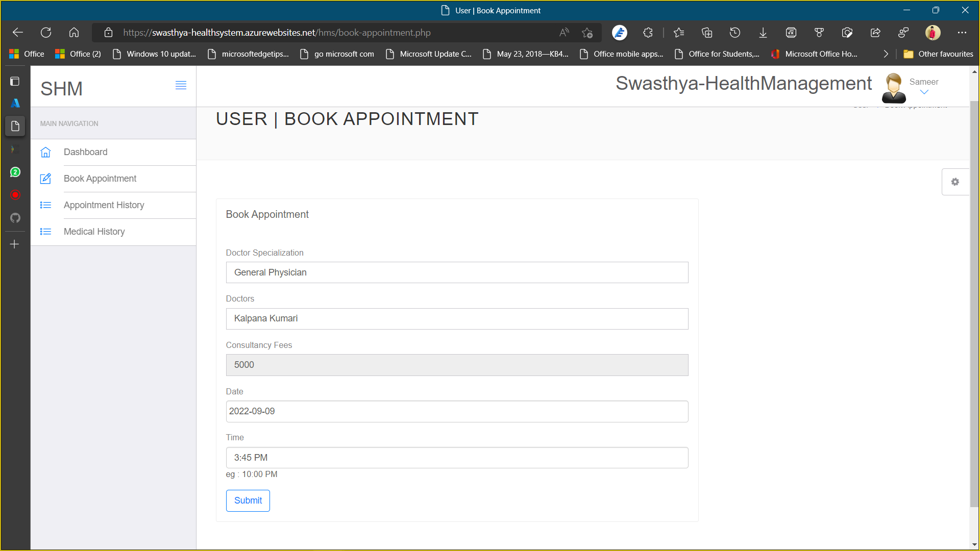
Task: Open the GitHub sidebar icon
Action: pos(15,218)
